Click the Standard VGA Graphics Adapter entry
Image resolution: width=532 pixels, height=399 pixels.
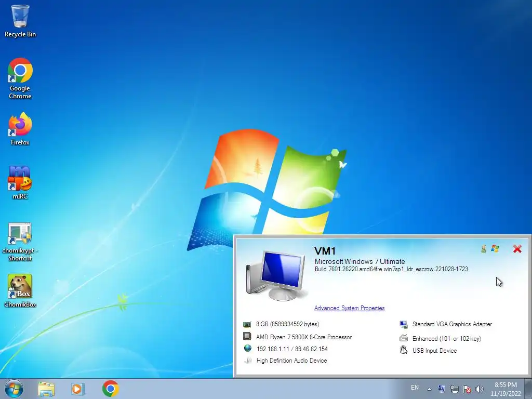pyautogui.click(x=453, y=324)
